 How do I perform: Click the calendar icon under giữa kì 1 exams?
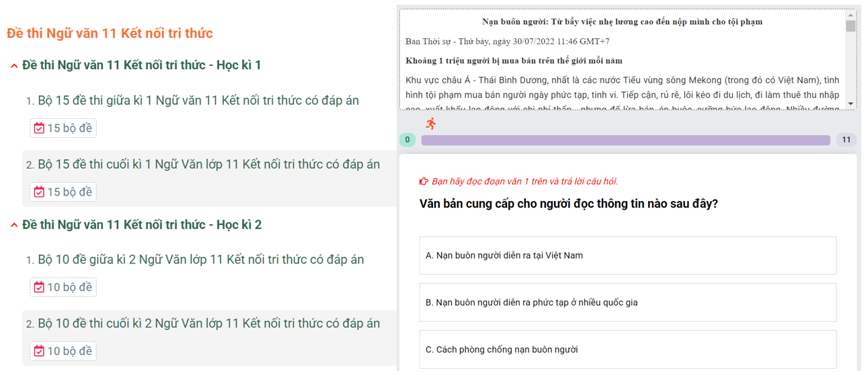pos(39,128)
